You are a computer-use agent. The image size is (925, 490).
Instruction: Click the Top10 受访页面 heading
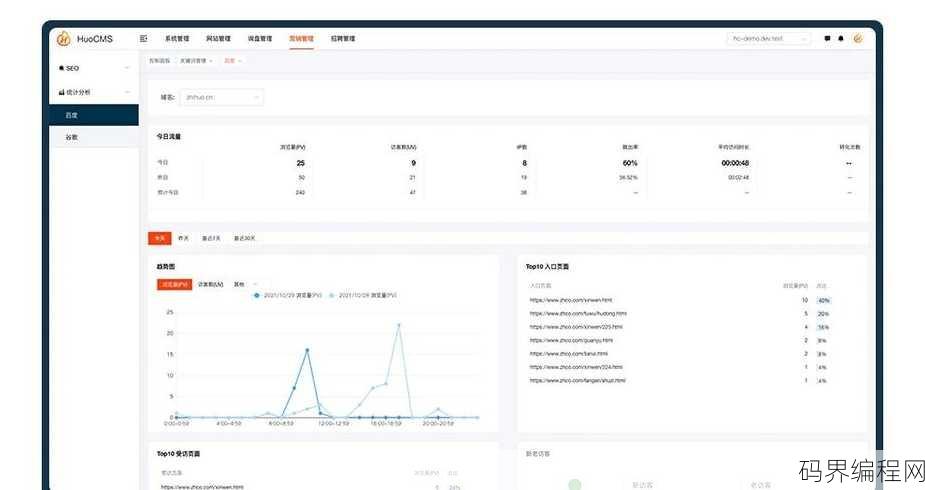pos(178,454)
